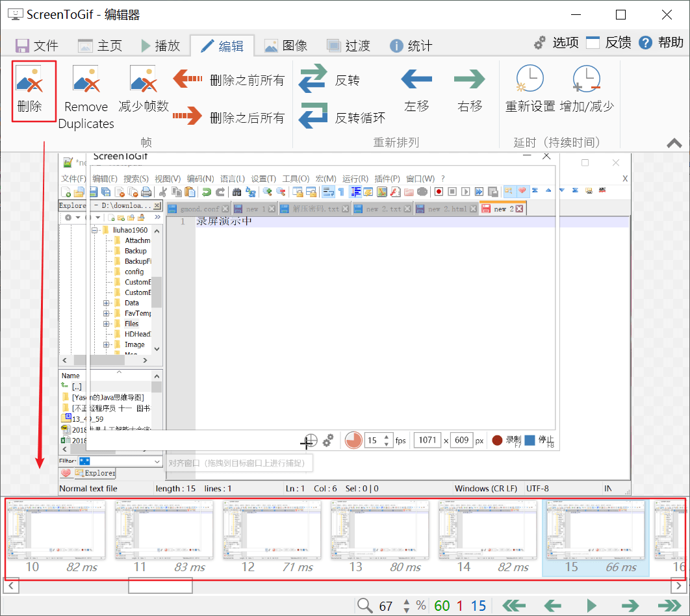This screenshot has width=690, height=616.
Task: Open the 播放 ribbon tab
Action: tap(160, 45)
